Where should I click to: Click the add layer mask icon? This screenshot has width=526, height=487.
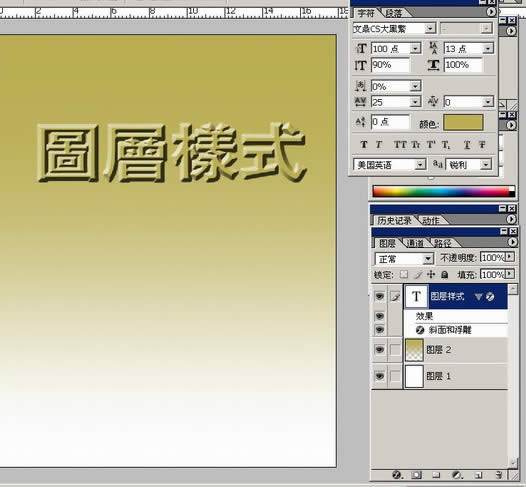[417, 475]
